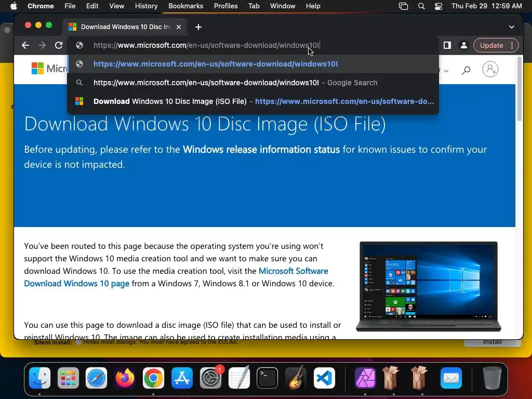Open the Window menu
Image resolution: width=532 pixels, height=399 pixels.
pos(283,6)
